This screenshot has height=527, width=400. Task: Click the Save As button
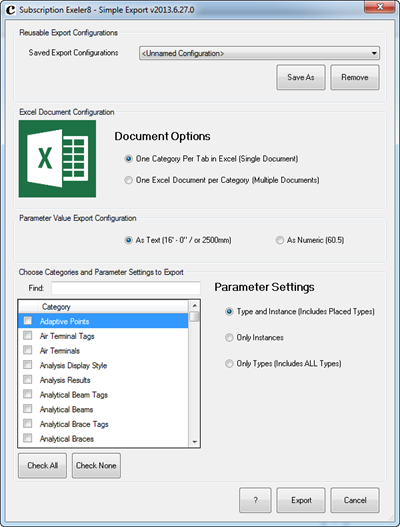click(x=301, y=77)
